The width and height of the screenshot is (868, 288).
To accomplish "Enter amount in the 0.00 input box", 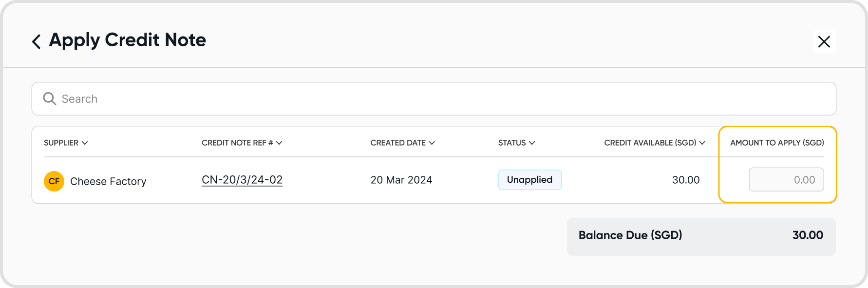I will point(786,180).
